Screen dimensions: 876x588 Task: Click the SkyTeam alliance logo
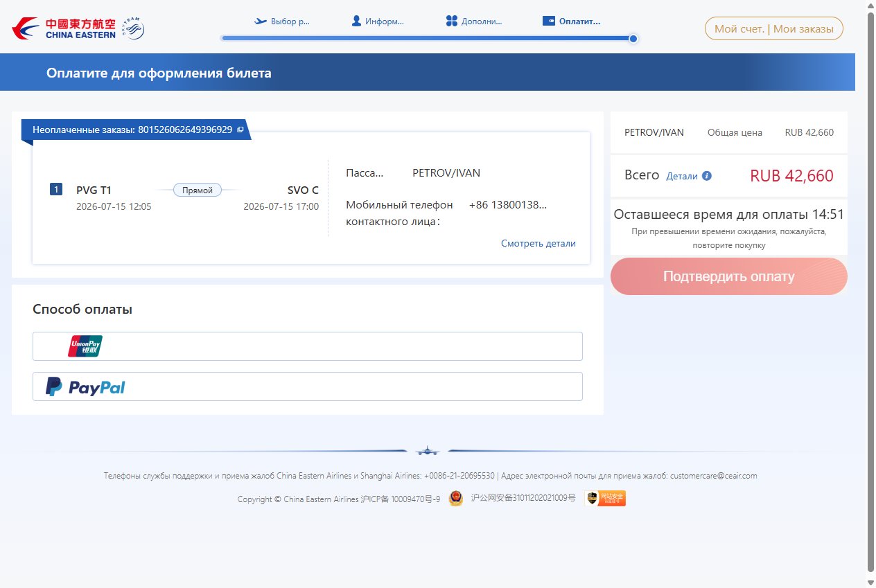point(134,28)
